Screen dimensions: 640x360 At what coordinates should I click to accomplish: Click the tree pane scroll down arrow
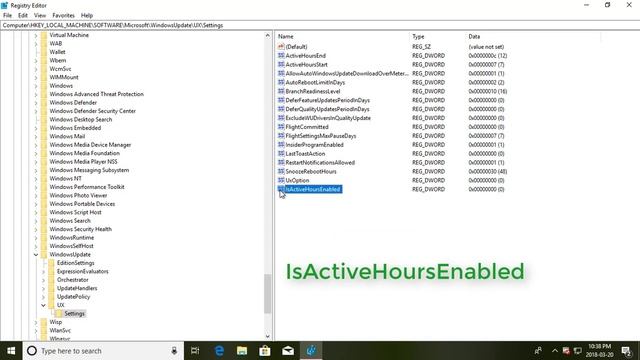pyautogui.click(x=267, y=336)
